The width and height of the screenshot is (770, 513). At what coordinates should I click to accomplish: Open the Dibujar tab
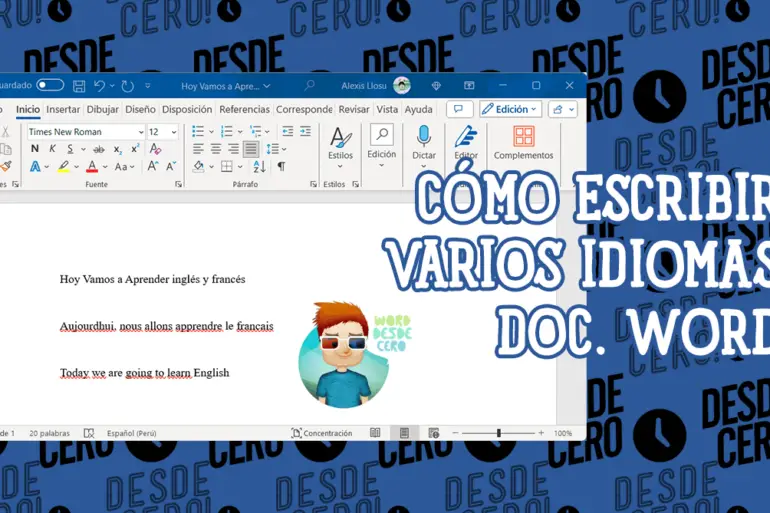pos(103,109)
